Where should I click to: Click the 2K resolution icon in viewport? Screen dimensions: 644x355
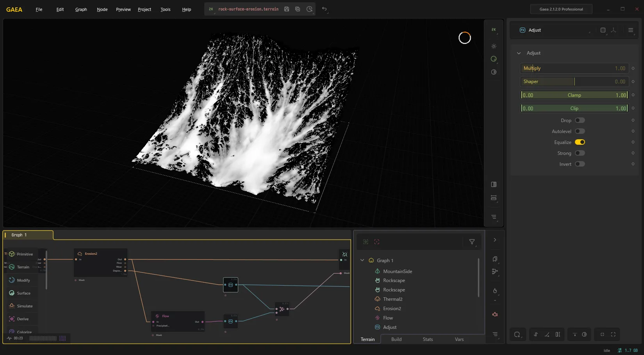[494, 30]
